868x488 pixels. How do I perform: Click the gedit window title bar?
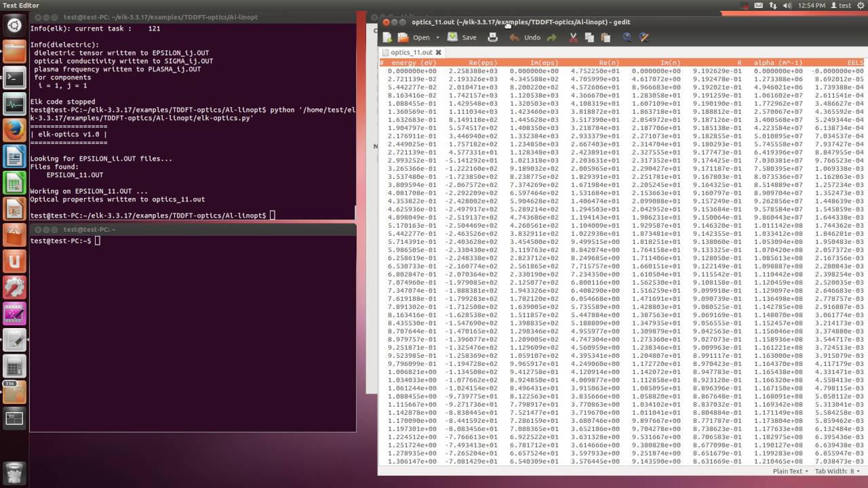pyautogui.click(x=623, y=22)
